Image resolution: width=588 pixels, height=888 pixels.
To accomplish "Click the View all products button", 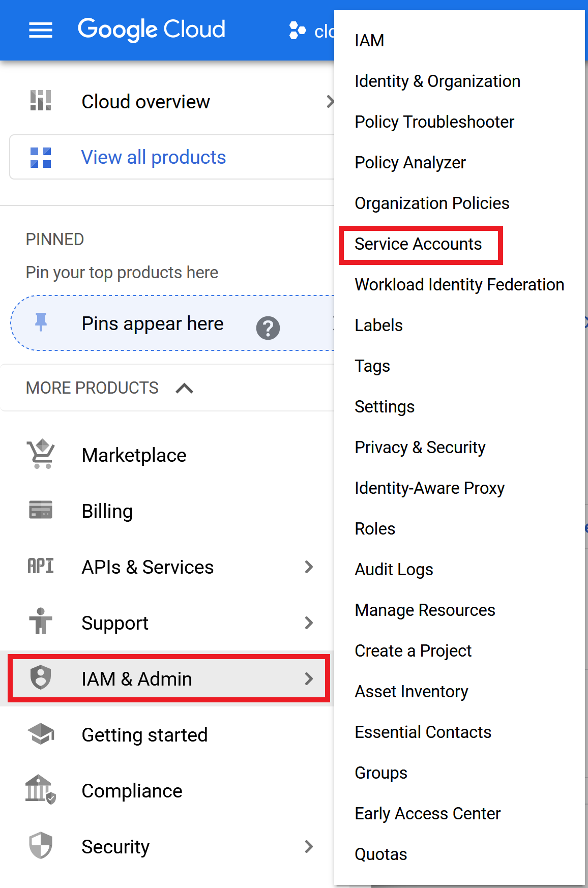I will click(154, 157).
